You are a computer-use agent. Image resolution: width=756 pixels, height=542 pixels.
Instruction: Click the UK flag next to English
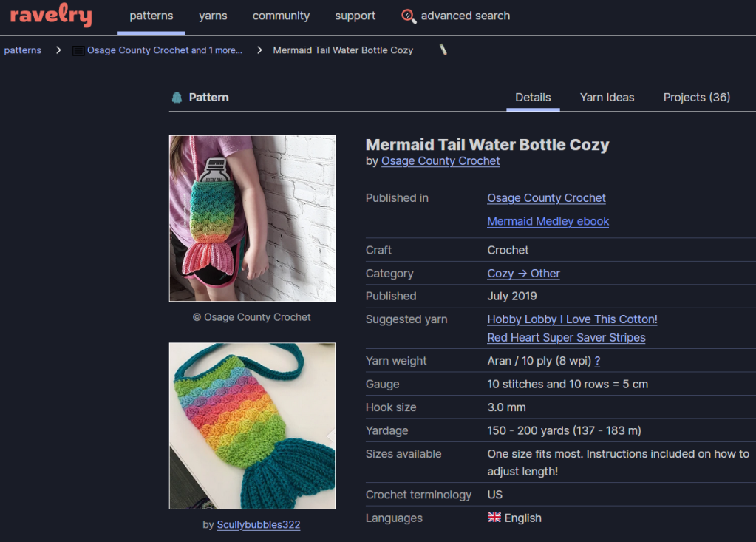[494, 518]
